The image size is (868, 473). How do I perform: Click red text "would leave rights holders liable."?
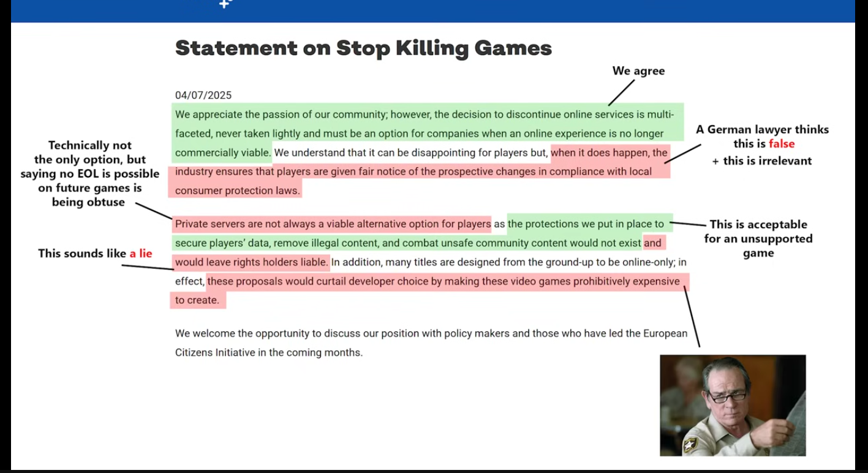click(x=252, y=262)
